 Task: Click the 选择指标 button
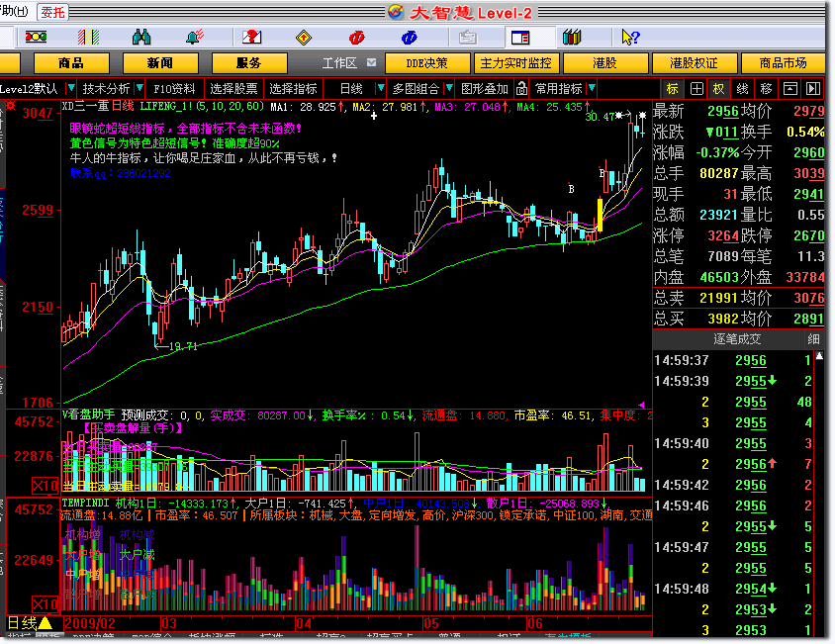(294, 88)
